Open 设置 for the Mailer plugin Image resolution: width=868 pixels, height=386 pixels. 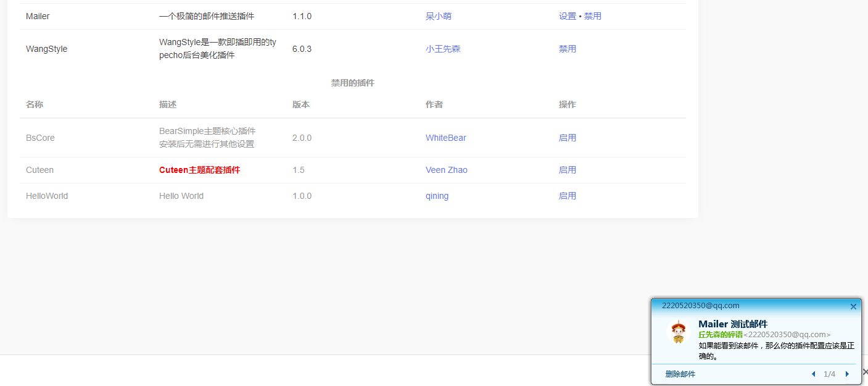(x=567, y=17)
